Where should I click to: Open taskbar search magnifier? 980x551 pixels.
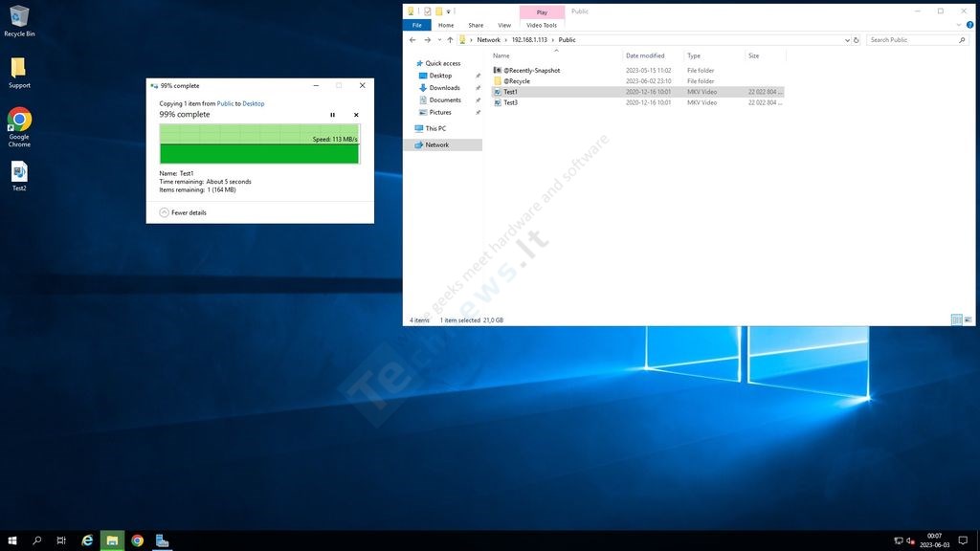click(37, 540)
